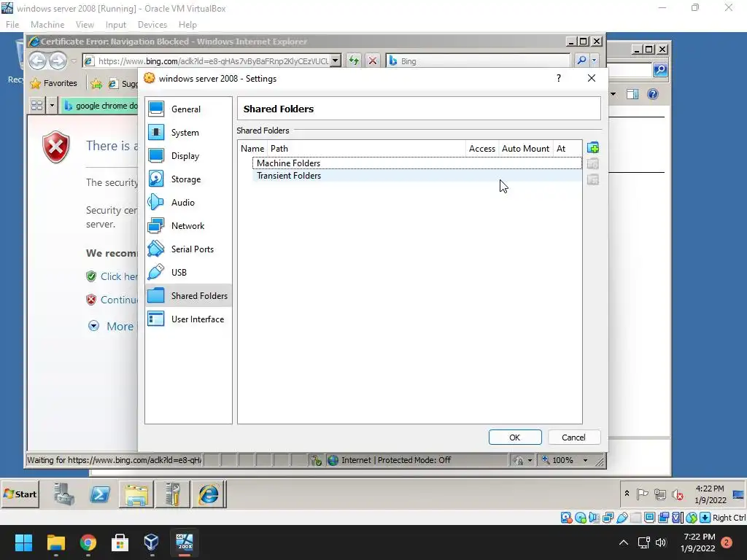Click the display status icon in VirtualBox status bar
The image size is (747, 560).
pos(649,518)
